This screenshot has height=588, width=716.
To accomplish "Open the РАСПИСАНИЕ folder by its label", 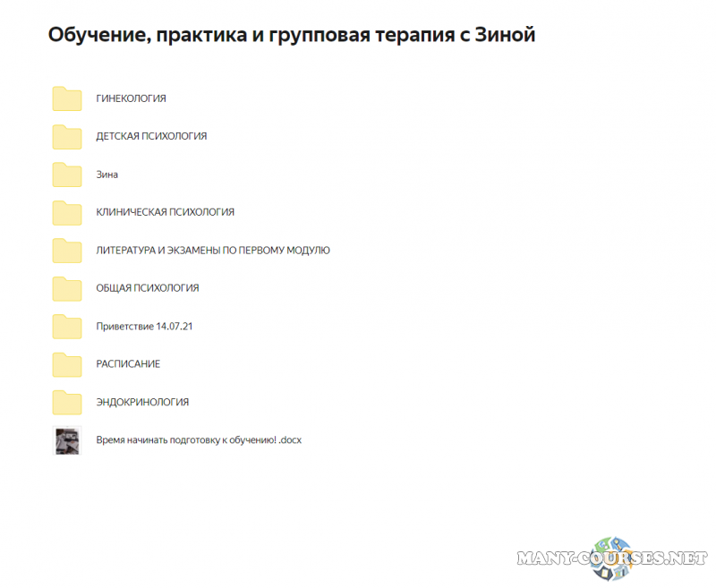I will point(128,364).
